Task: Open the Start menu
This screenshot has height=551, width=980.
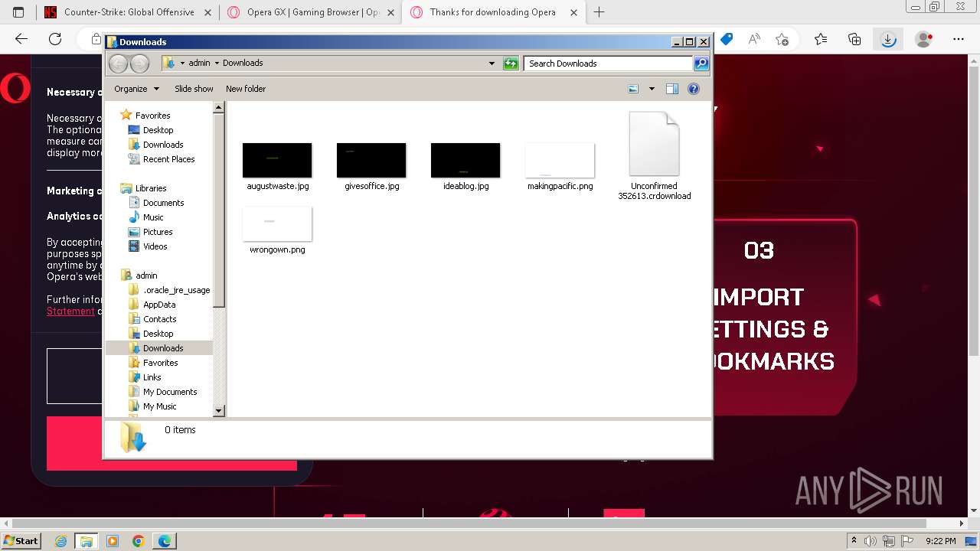Action: (x=21, y=541)
